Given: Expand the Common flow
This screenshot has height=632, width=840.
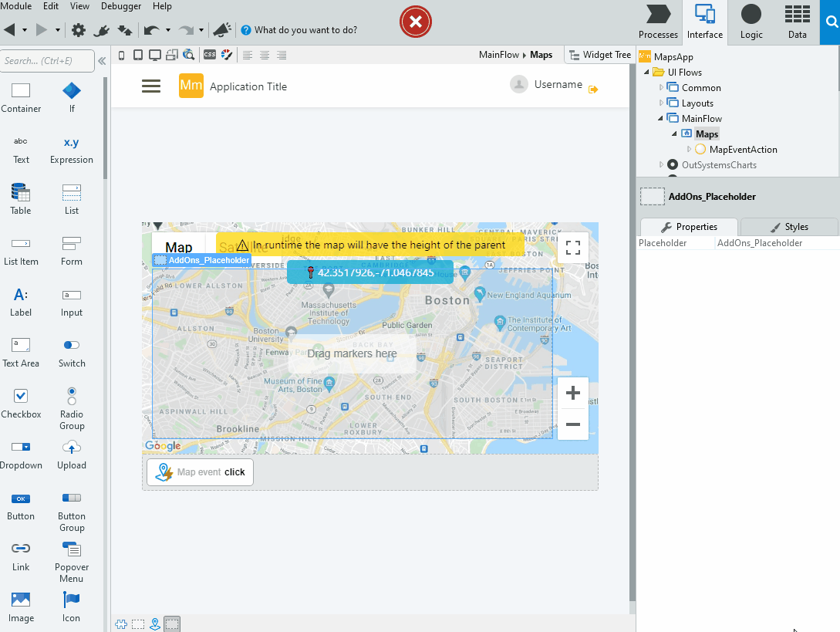Looking at the screenshot, I should point(661,87).
